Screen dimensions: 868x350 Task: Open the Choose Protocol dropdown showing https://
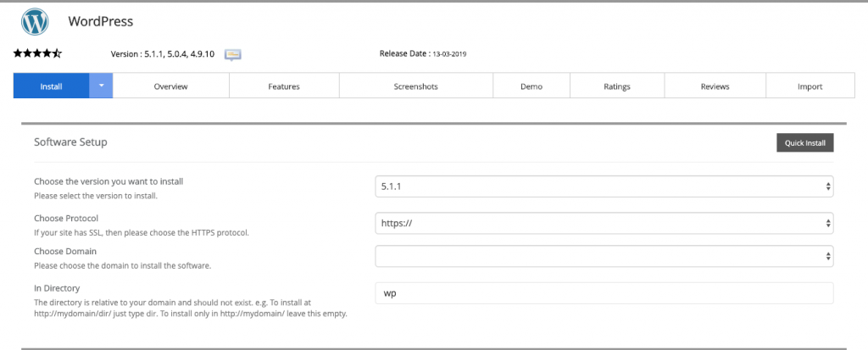coord(604,223)
